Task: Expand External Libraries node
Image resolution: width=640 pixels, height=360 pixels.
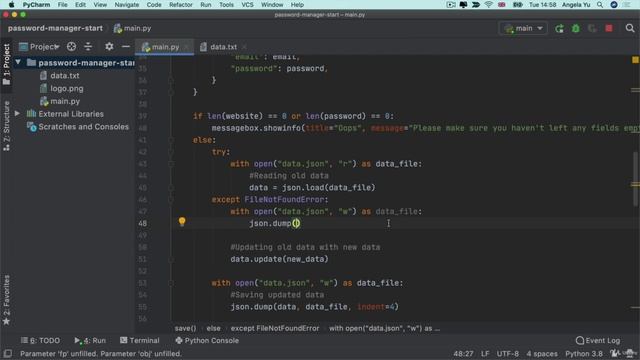Action: coord(18,113)
